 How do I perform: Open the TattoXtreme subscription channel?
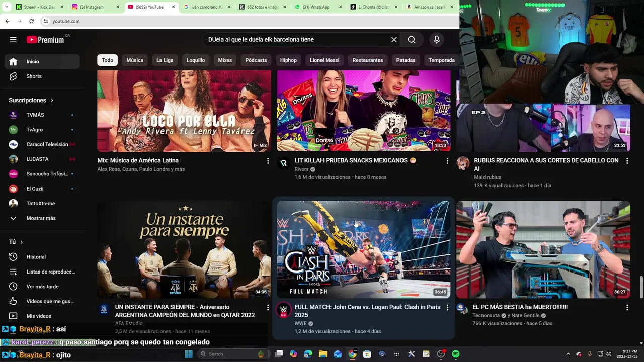[x=42, y=203]
